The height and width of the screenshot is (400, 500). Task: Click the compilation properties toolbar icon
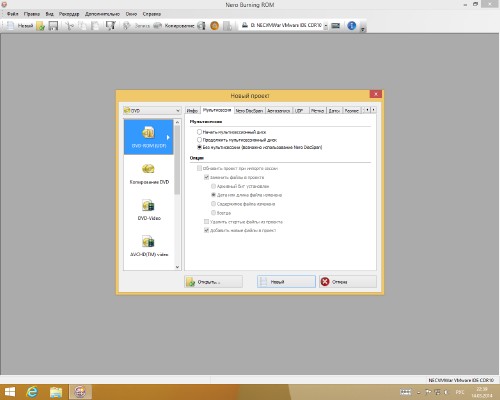[110, 26]
